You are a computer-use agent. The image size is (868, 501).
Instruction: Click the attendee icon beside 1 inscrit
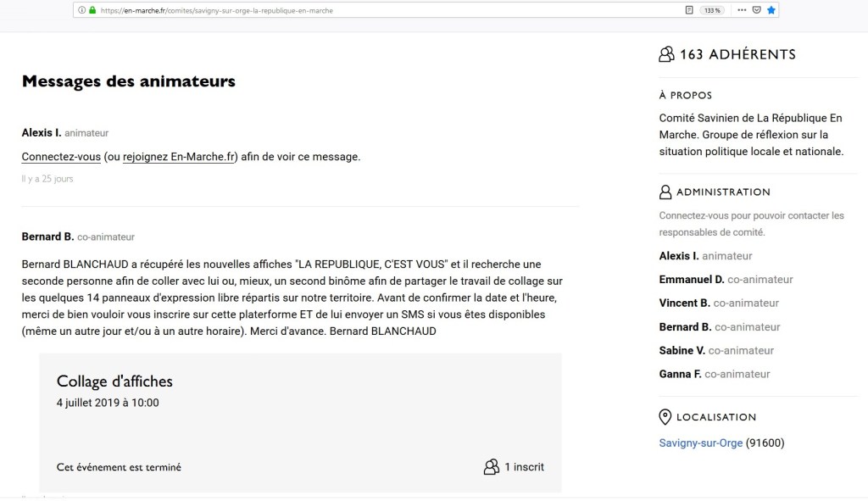coord(491,466)
